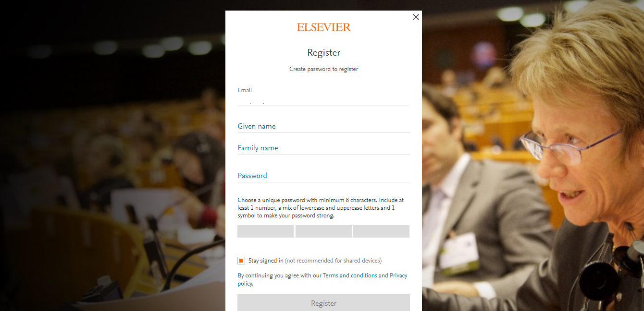Click the first password strength bar segment
Viewport: 644px width, 311px height.
coord(265,231)
